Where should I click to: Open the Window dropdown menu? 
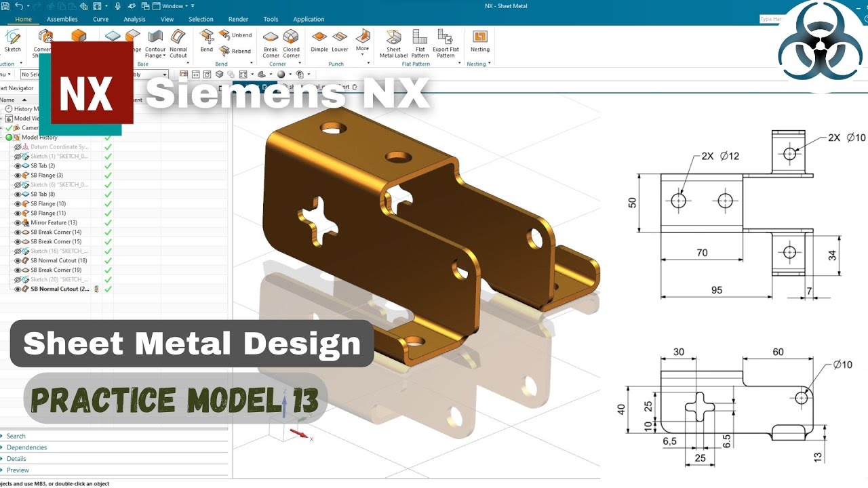[x=172, y=6]
